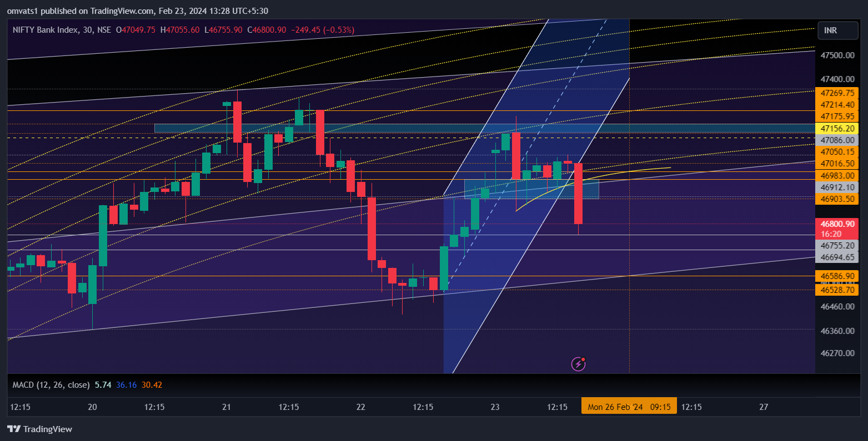This screenshot has height=441, width=868.
Task: Click the C46800.90 close value
Action: [267, 30]
